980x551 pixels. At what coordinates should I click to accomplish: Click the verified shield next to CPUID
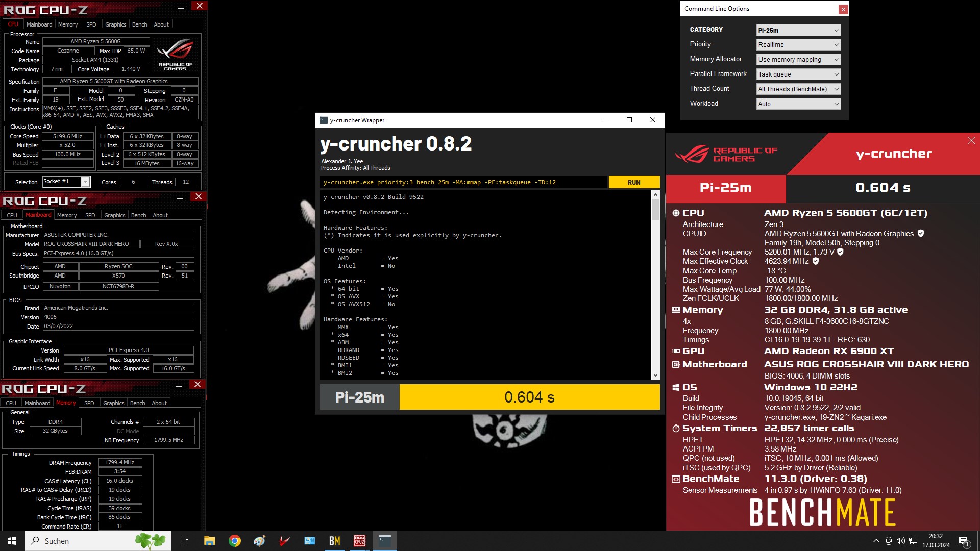[x=921, y=234]
